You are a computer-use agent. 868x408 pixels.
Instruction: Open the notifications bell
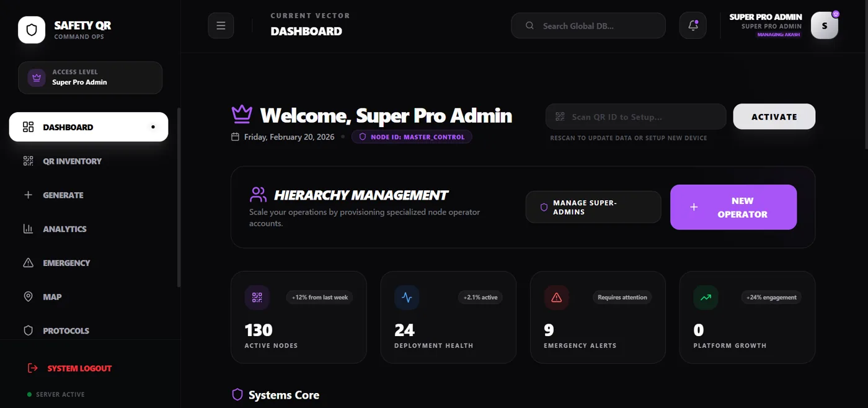point(693,26)
